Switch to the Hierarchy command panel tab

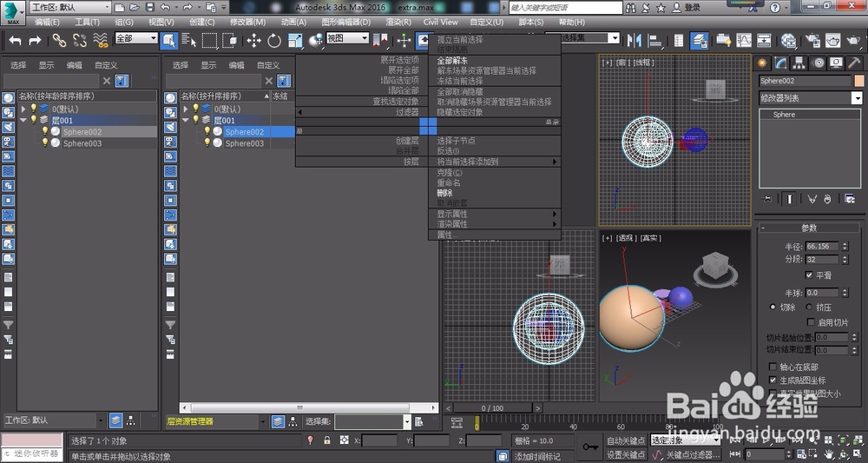coord(799,63)
